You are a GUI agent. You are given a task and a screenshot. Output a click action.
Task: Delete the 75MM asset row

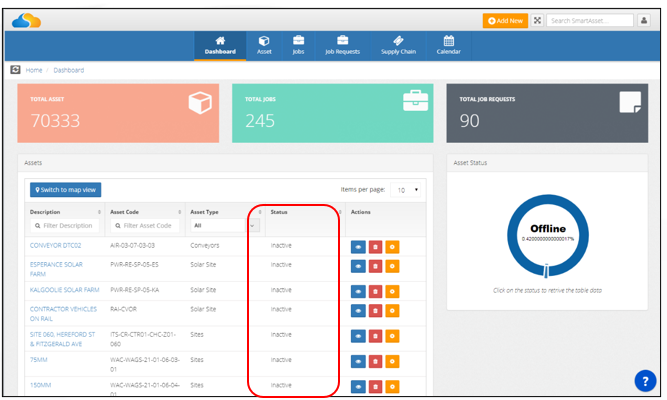pyautogui.click(x=375, y=362)
